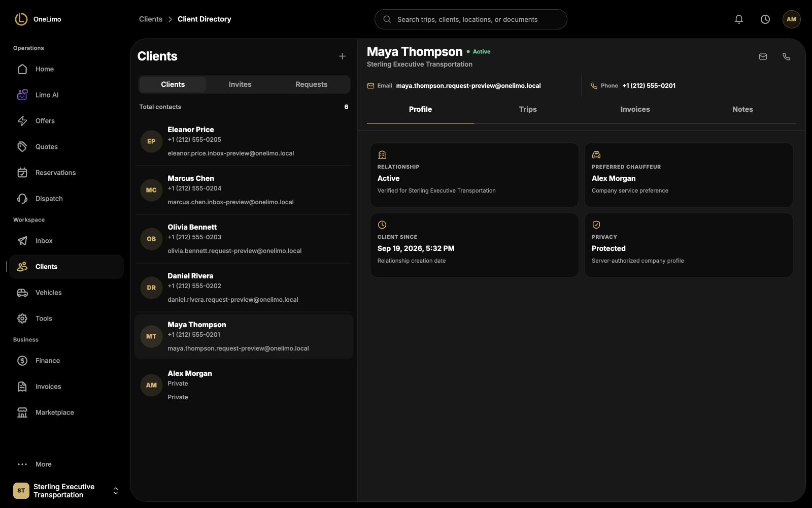Open Clients in the sidebar
The height and width of the screenshot is (508, 812).
point(66,267)
